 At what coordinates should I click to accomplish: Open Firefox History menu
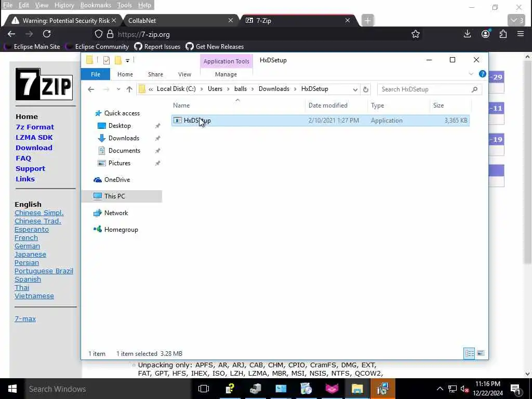click(64, 5)
